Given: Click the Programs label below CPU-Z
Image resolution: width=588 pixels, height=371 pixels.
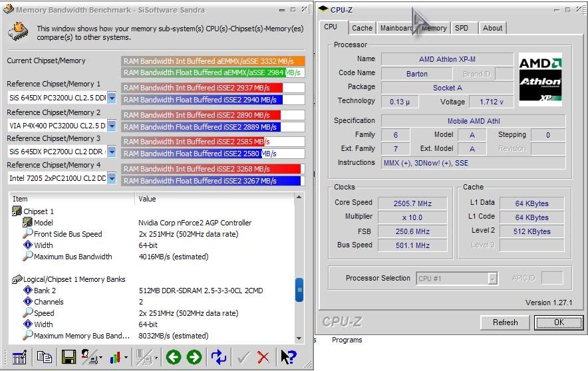Looking at the screenshot, I should click(x=347, y=340).
